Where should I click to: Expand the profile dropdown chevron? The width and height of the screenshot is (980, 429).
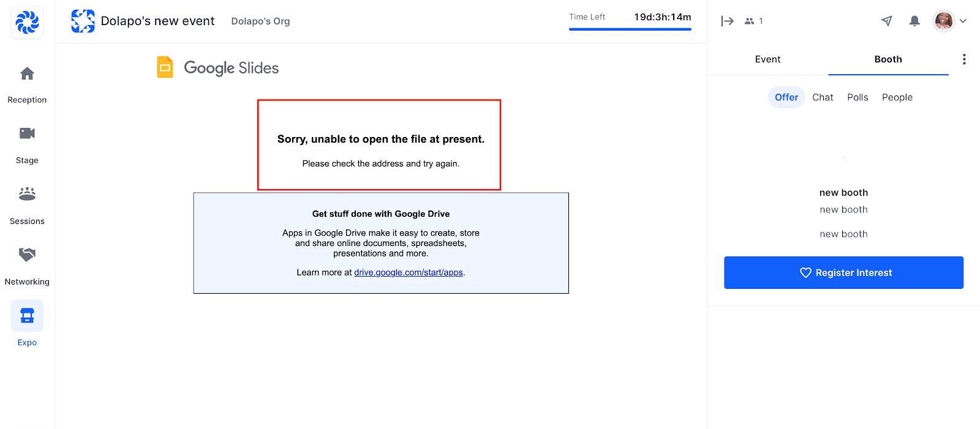(963, 21)
